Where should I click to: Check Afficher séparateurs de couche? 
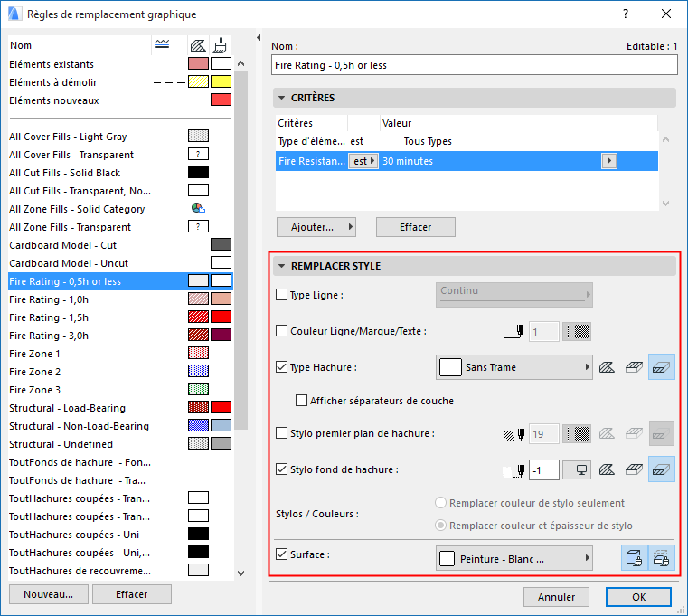point(301,401)
